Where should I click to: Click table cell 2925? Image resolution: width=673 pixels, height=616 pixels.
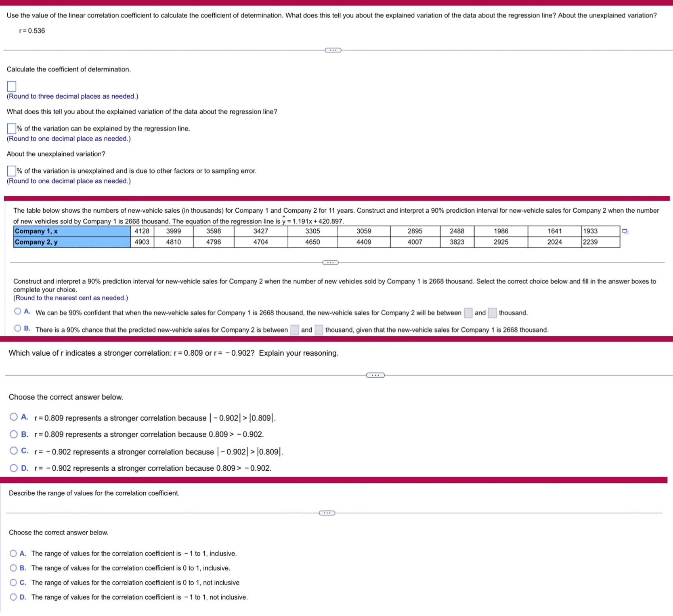click(501, 242)
